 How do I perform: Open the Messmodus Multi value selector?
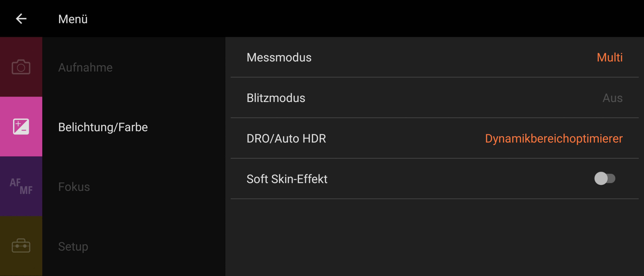[x=609, y=58]
